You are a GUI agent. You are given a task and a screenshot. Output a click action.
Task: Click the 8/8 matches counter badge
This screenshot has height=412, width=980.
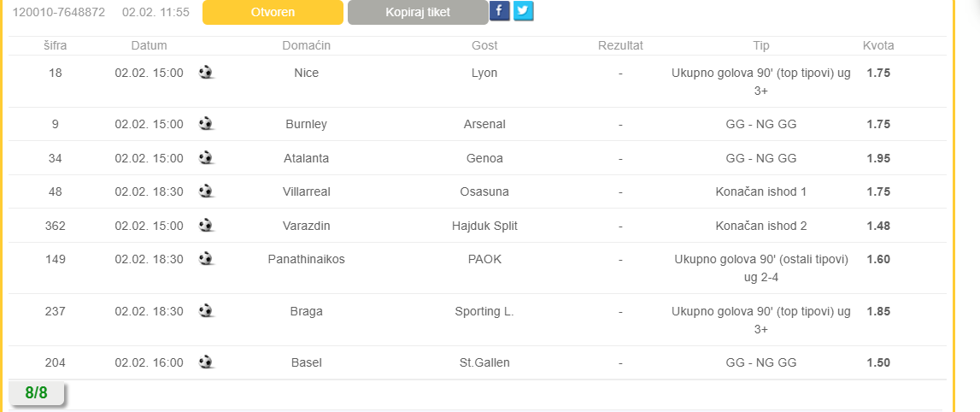point(36,392)
